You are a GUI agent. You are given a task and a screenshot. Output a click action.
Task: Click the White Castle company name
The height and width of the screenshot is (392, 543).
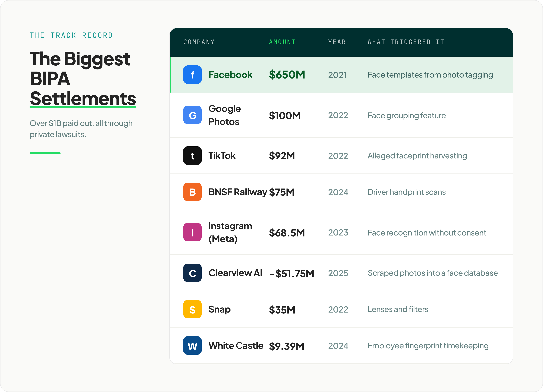click(x=236, y=346)
